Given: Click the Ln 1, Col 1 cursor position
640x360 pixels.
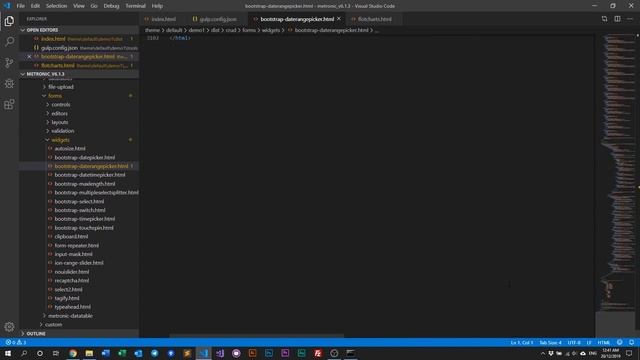Looking at the screenshot, I should point(522,342).
